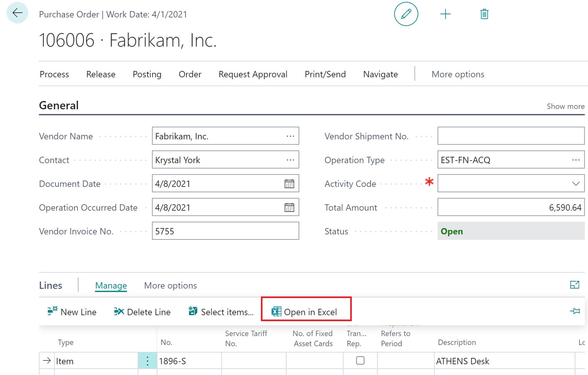
Task: Click Delete Line action
Action: pos(142,312)
